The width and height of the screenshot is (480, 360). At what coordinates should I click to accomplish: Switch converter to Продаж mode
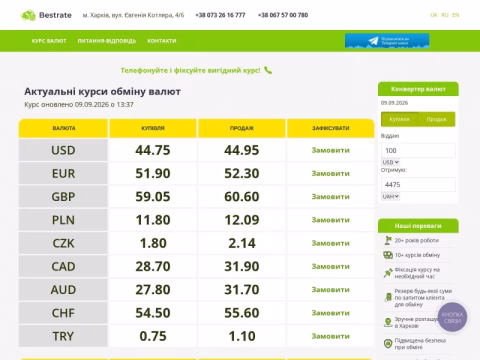click(437, 119)
